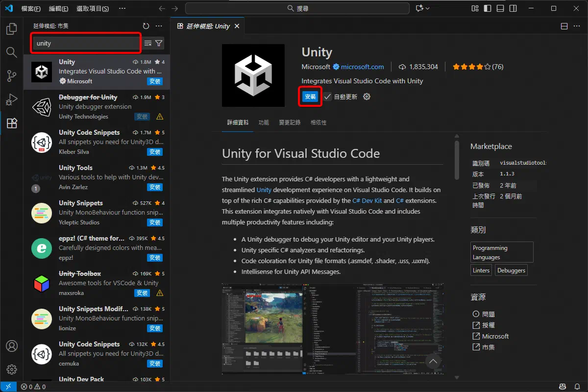The height and width of the screenshot is (392, 588).
Task: Switch to the 變更記錄 tab
Action: coord(290,122)
